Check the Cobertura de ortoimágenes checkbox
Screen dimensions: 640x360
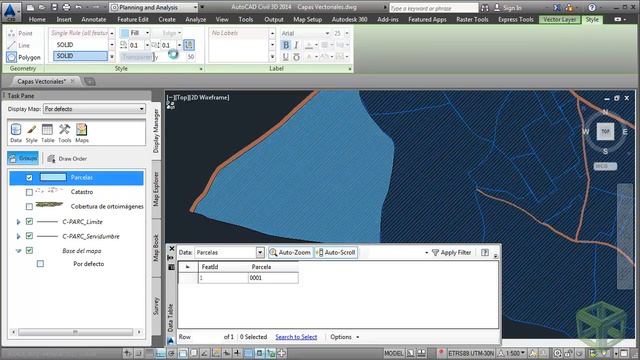[29, 207]
